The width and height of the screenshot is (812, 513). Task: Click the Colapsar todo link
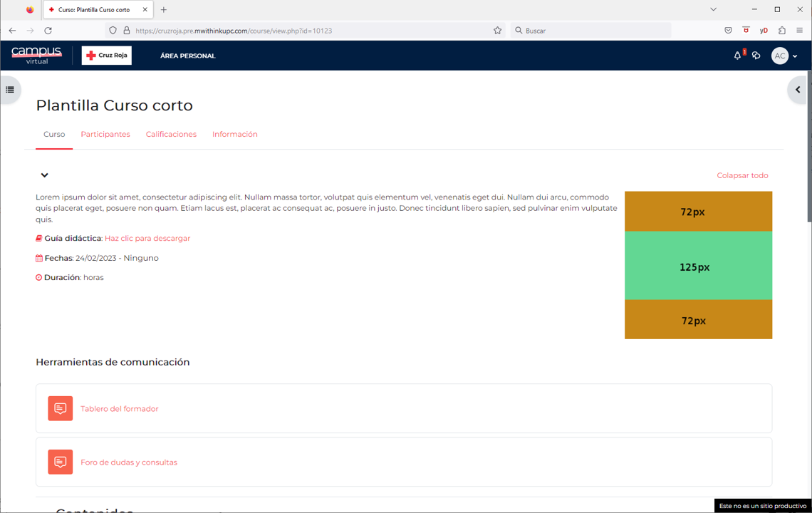(x=742, y=175)
